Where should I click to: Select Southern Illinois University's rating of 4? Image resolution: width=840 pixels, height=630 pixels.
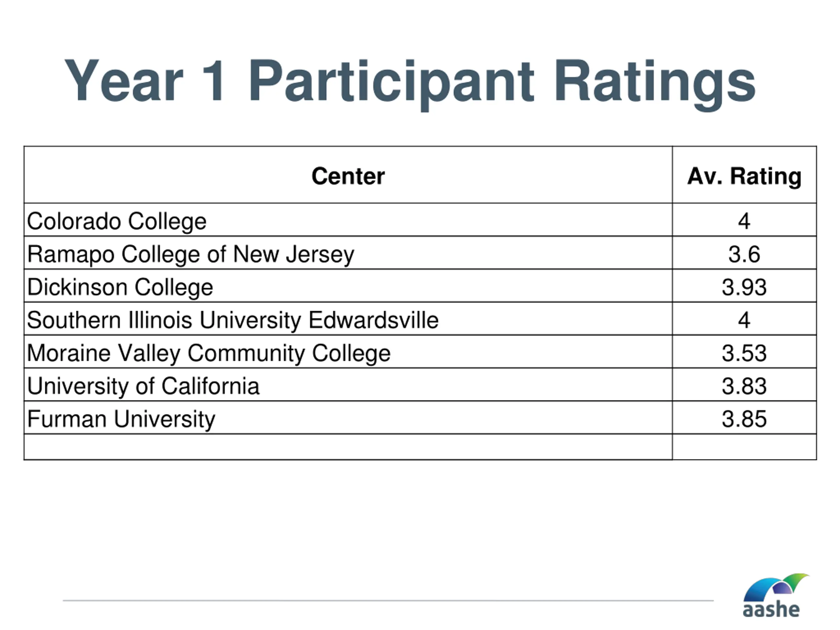click(744, 320)
